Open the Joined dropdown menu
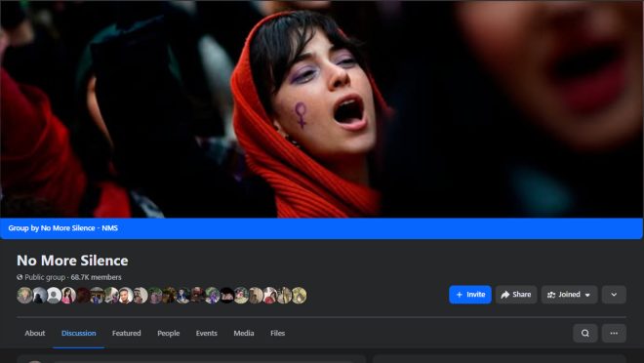 point(569,295)
